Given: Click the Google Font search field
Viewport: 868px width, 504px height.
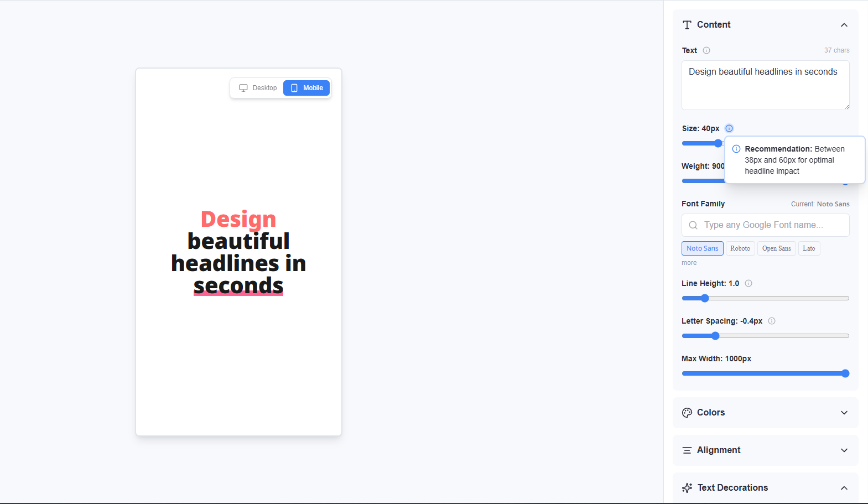Looking at the screenshot, I should click(766, 225).
